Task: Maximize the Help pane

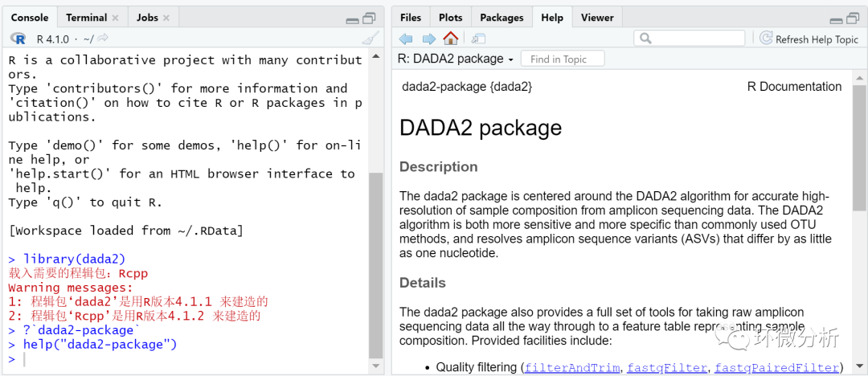Action: (853, 18)
